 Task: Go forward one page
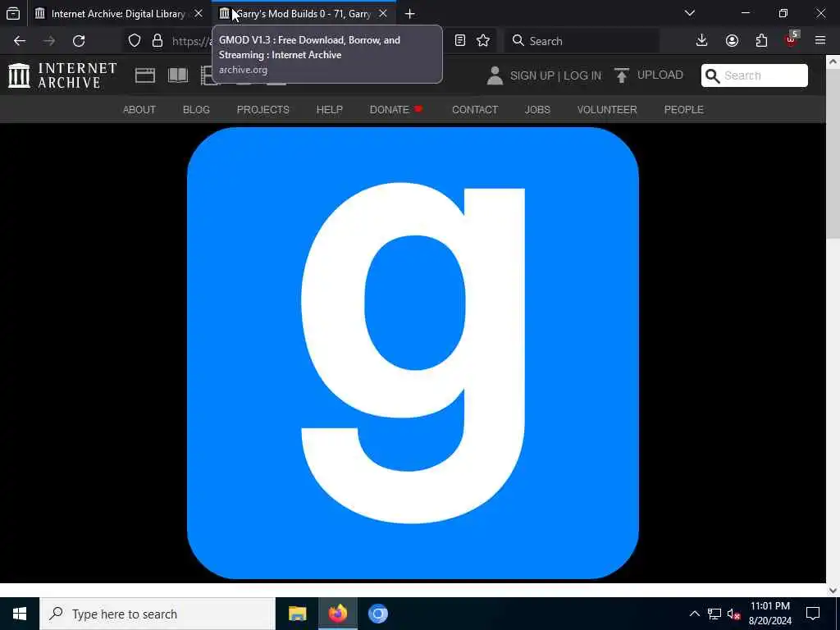click(x=48, y=41)
